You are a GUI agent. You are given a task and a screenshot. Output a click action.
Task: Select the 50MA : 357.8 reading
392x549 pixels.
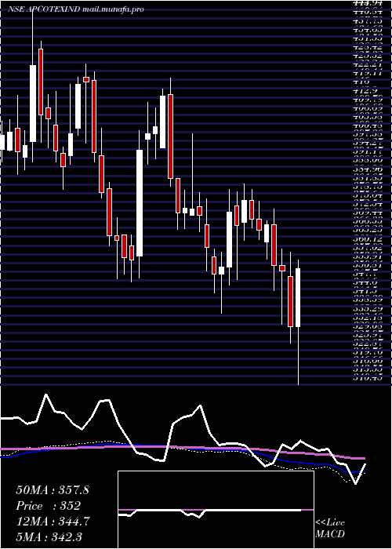(x=53, y=490)
